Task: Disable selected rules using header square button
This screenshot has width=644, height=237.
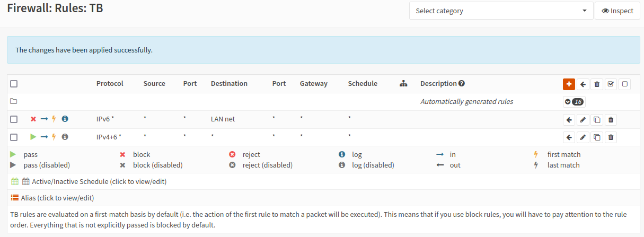Action: point(624,84)
